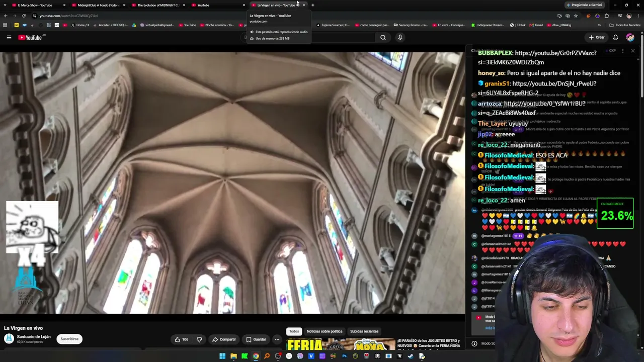Screen dimensions: 644x362
Task: Open the virtualpinballspread bookmark
Action: (x=157, y=25)
